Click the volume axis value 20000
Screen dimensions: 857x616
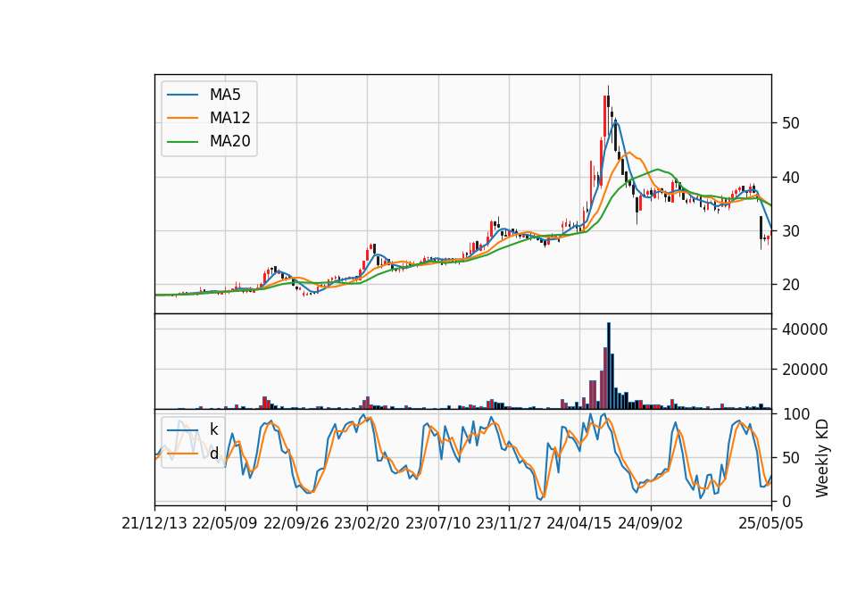pyautogui.click(x=804, y=370)
